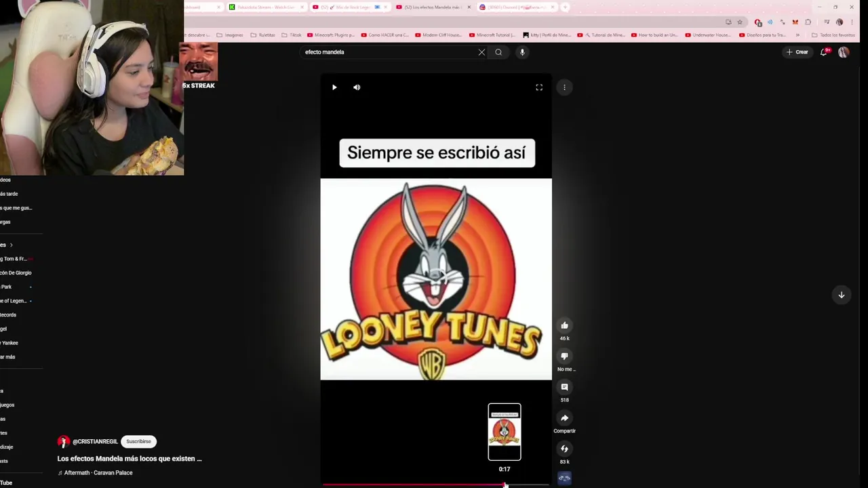Viewport: 868px width, 488px height.
Task: Go to next Short with down arrow
Action: point(841,295)
